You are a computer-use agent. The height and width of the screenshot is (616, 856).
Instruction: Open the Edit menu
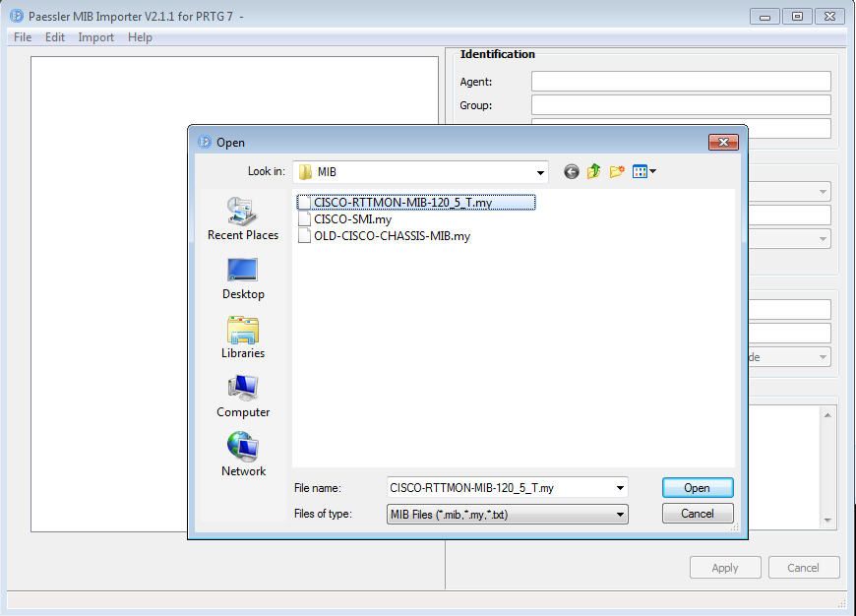click(54, 37)
